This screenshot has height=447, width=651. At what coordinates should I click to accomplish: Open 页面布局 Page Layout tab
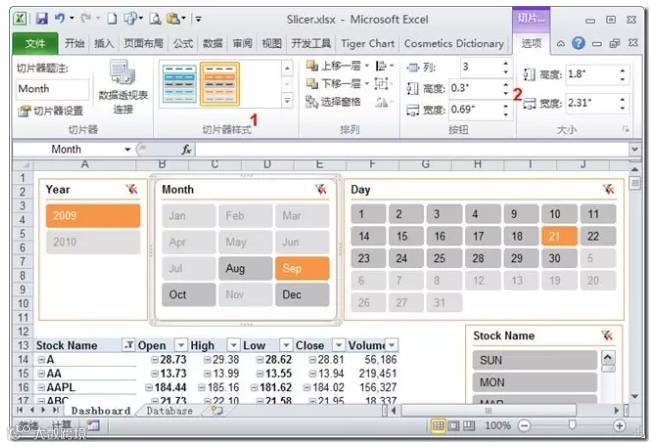144,43
